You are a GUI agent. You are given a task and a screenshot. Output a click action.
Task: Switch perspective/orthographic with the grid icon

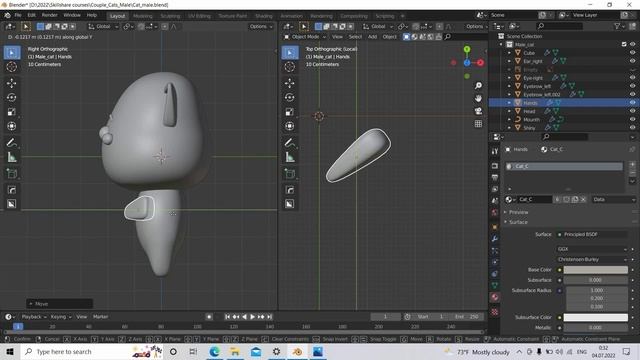(478, 124)
